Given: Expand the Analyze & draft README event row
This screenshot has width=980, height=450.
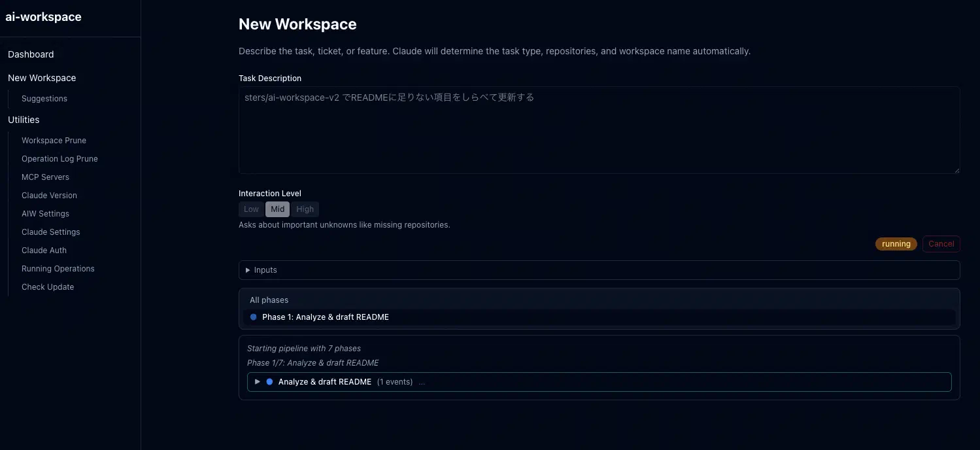Looking at the screenshot, I should pyautogui.click(x=258, y=382).
